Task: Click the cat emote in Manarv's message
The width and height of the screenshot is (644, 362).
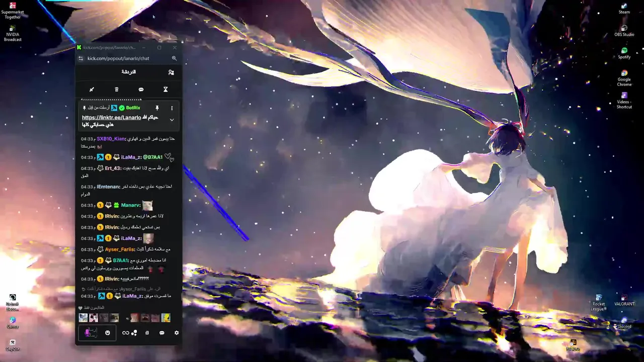Action: click(147, 205)
